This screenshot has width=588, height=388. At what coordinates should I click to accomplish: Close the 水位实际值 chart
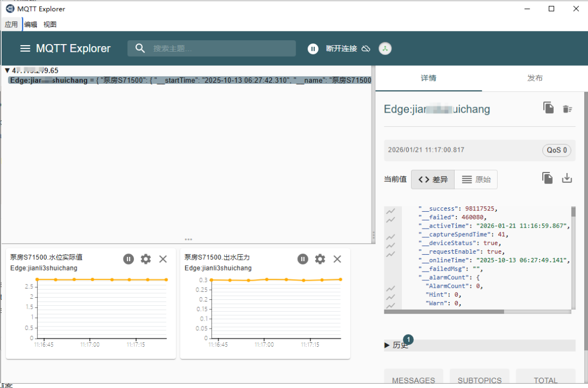pos(163,259)
